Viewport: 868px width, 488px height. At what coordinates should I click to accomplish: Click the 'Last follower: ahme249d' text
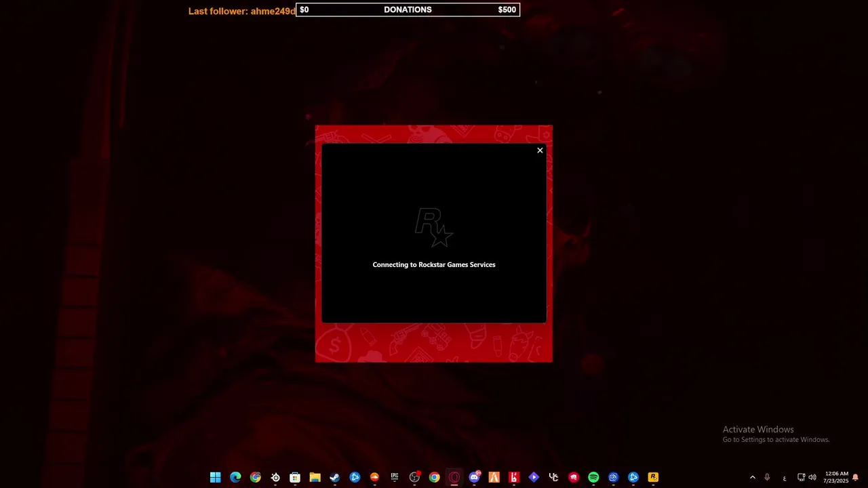tap(242, 11)
